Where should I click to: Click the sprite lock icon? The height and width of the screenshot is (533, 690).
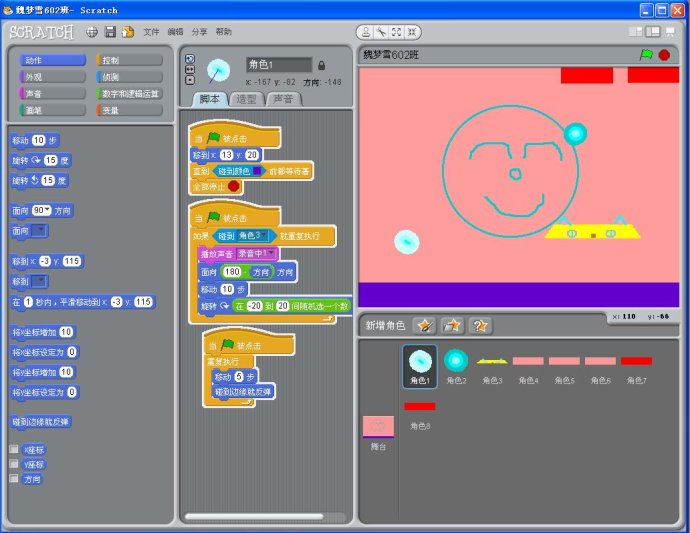click(322, 66)
